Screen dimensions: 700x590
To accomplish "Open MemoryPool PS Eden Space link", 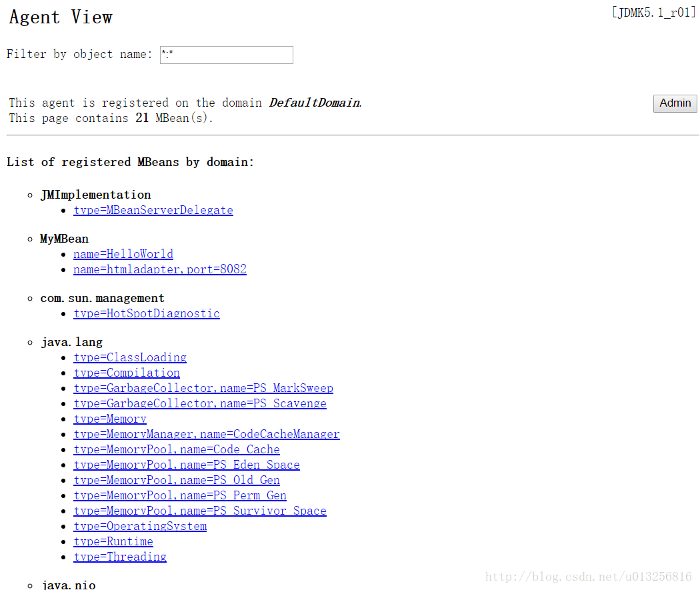I will tap(187, 465).
